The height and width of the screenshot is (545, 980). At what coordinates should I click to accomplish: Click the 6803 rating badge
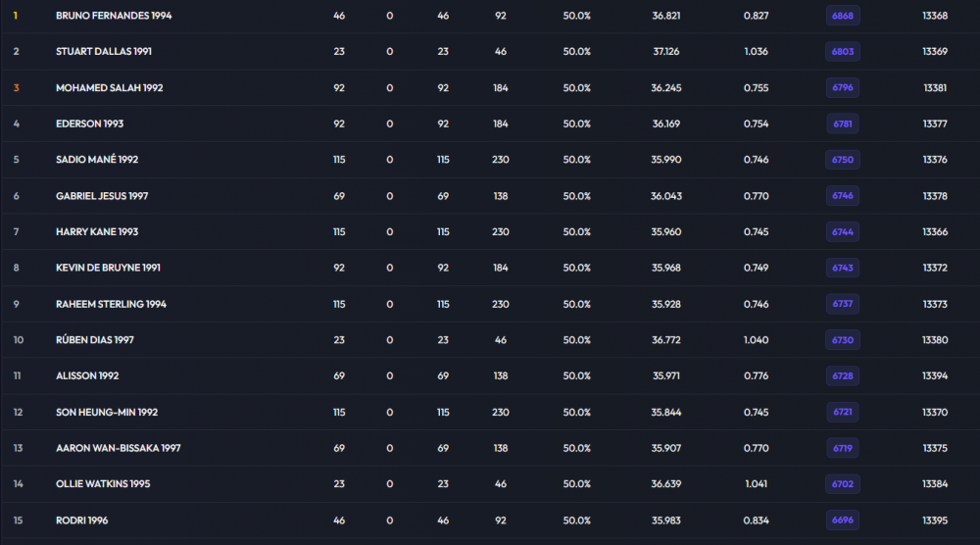coord(843,51)
